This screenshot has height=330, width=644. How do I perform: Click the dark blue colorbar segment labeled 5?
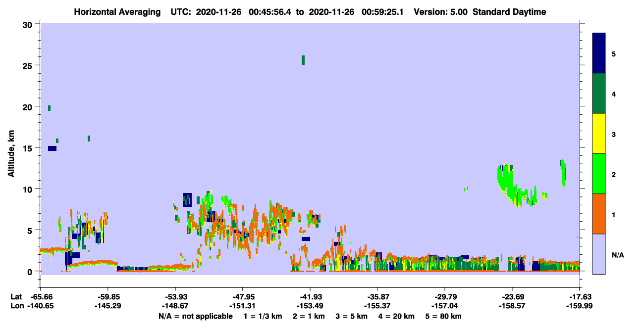pyautogui.click(x=599, y=53)
